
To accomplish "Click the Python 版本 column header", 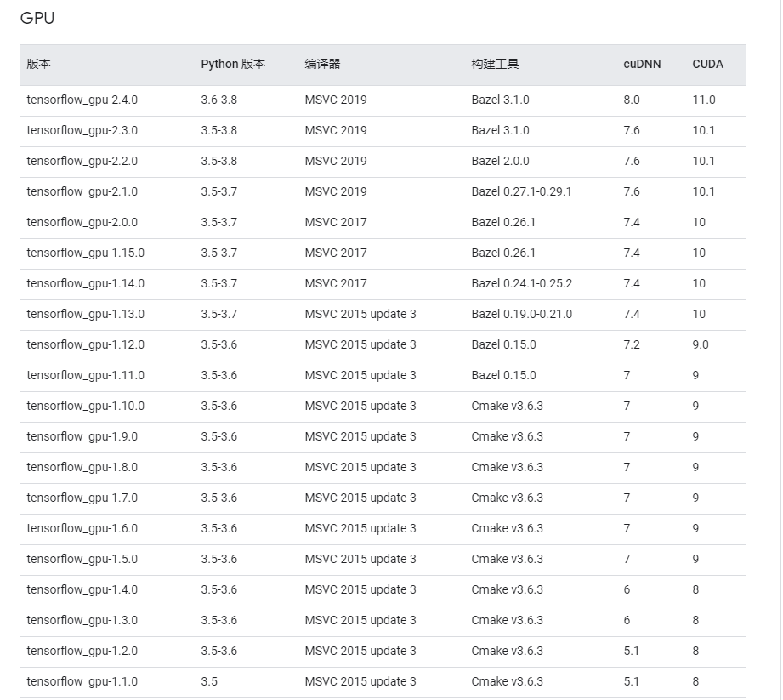I will [233, 64].
